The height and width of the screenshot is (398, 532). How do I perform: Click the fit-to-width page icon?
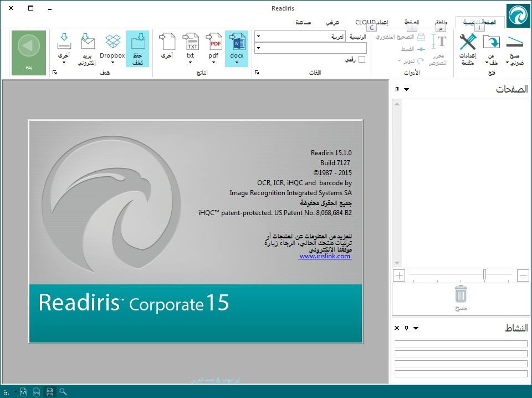click(x=37, y=392)
